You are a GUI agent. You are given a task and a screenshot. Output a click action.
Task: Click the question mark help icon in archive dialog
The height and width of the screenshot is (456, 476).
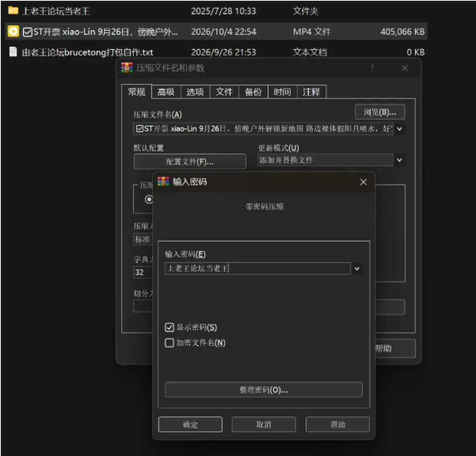click(x=372, y=68)
